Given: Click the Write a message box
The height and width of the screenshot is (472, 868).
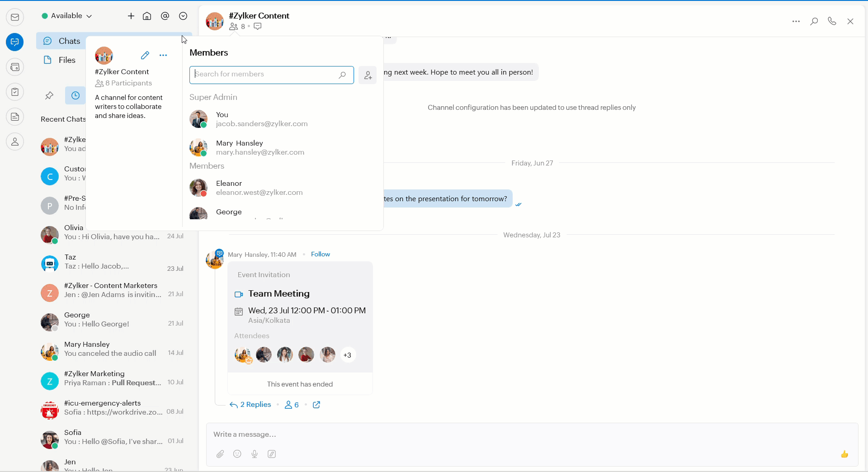Looking at the screenshot, I should point(532,434).
